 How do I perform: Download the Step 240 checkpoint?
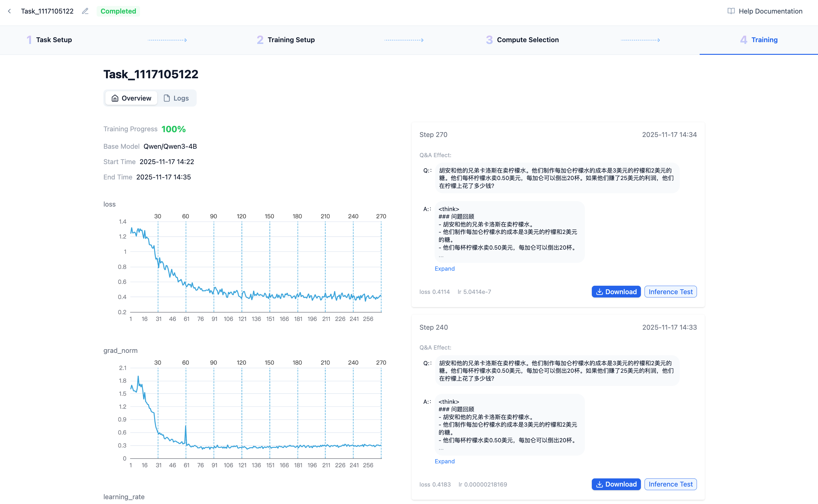(x=616, y=484)
